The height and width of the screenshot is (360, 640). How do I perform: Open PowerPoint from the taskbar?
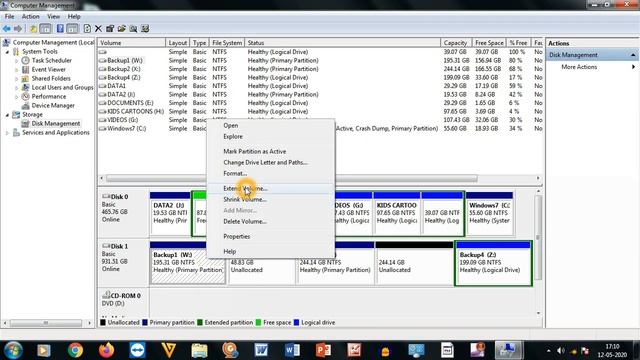coord(323,350)
